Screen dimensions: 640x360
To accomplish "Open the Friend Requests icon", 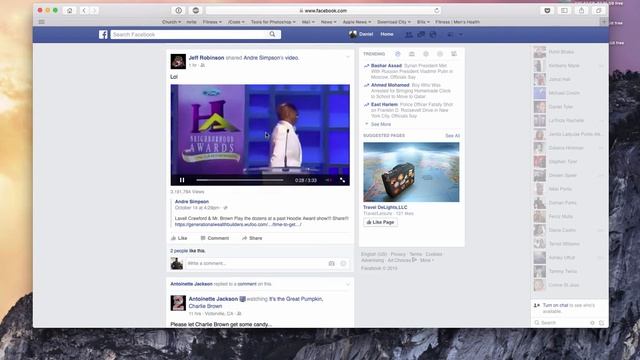I will (x=408, y=35).
